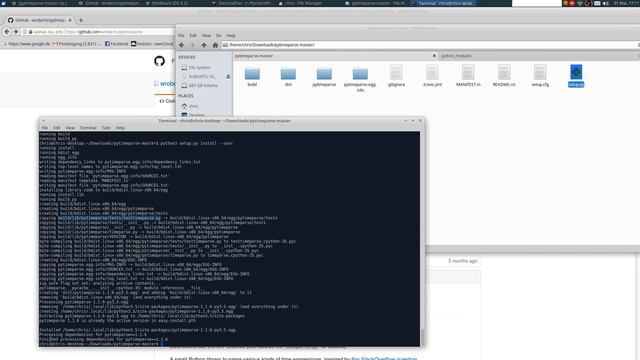This screenshot has height=360, width=640.
Task: Switch to Terminal taskbar window button
Action: pos(444,3)
